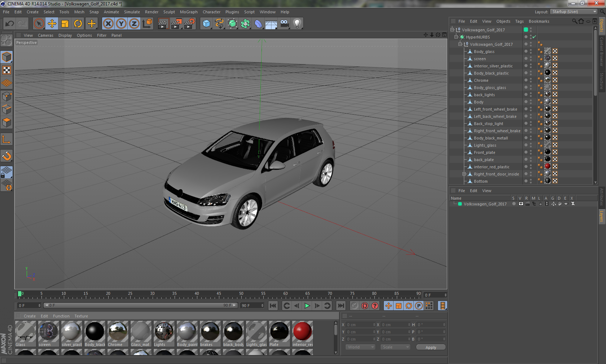Toggle the locked workplane icon
The width and height of the screenshot is (606, 364).
[6, 172]
